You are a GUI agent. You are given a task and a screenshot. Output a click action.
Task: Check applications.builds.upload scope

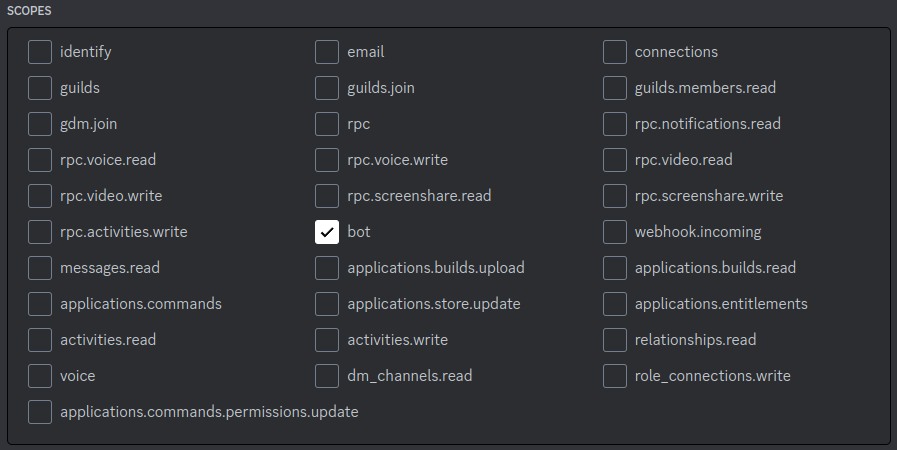pos(327,268)
